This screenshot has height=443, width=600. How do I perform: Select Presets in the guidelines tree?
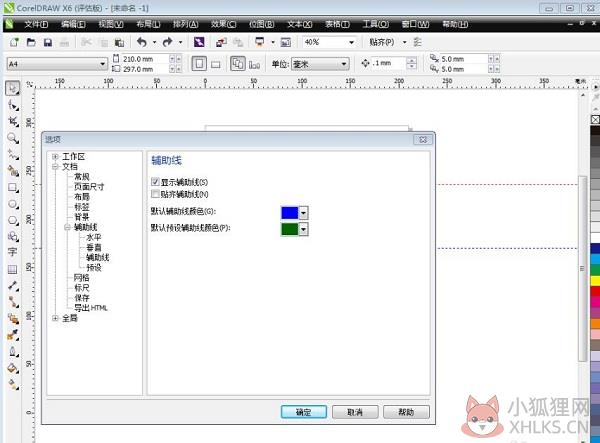pyautogui.click(x=94, y=267)
